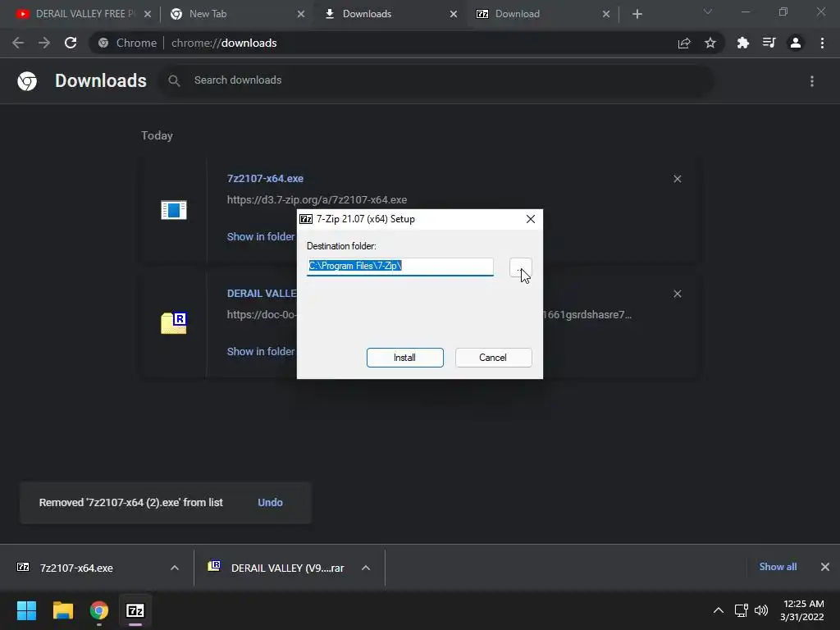Open 7z2107-x64.exe from the download shelf
Image resolution: width=840 pixels, height=630 pixels.
[76, 568]
